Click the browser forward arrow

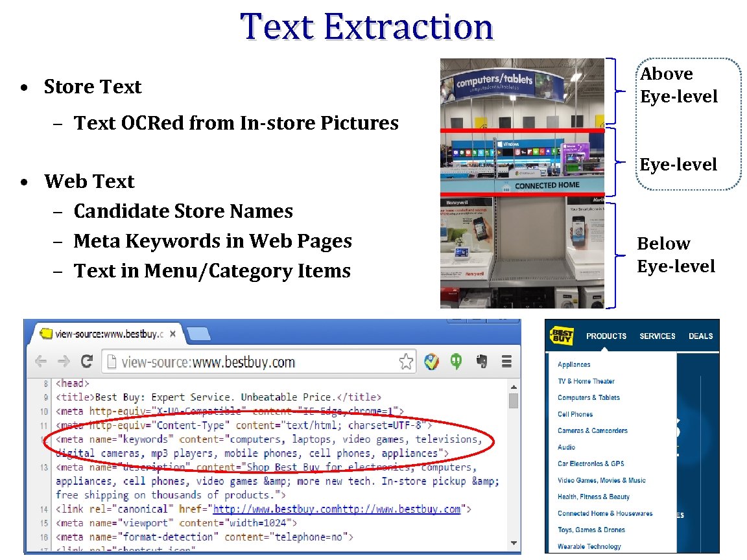pyautogui.click(x=64, y=362)
